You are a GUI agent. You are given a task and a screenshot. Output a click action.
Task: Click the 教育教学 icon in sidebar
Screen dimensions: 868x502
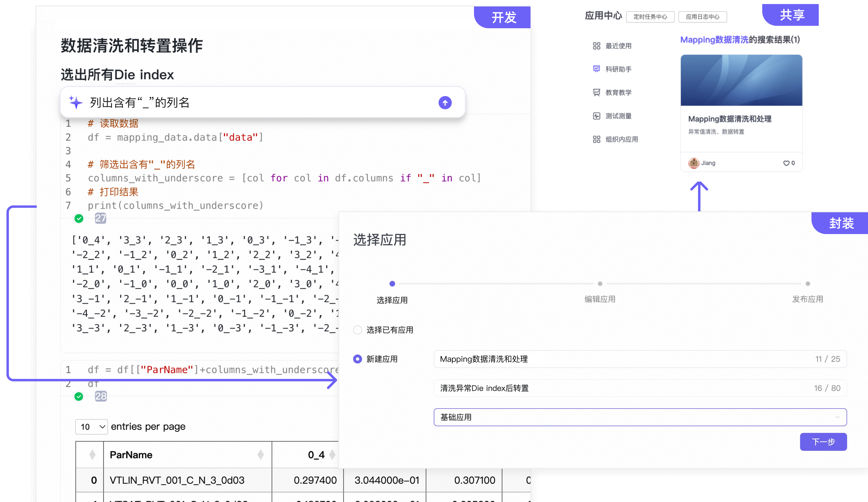point(596,92)
